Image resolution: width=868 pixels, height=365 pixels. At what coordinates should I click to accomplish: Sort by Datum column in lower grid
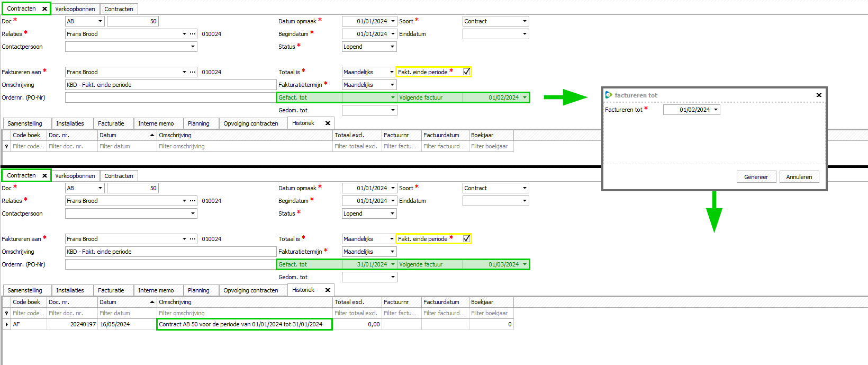(x=127, y=302)
